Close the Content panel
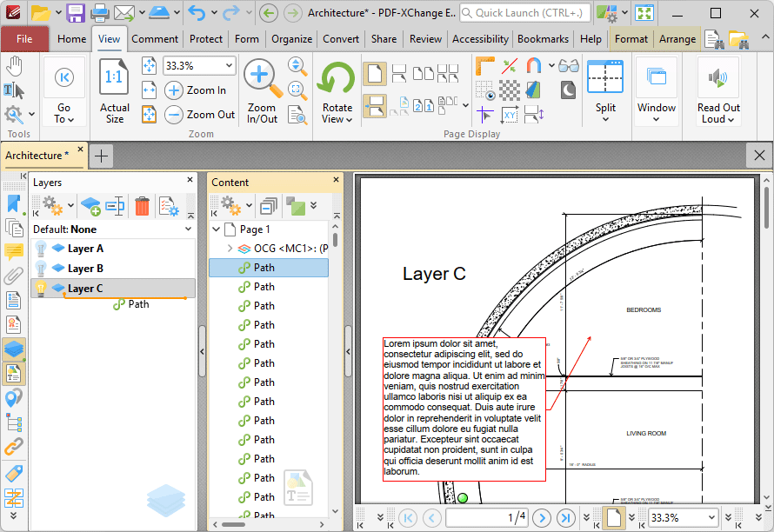 click(x=337, y=180)
